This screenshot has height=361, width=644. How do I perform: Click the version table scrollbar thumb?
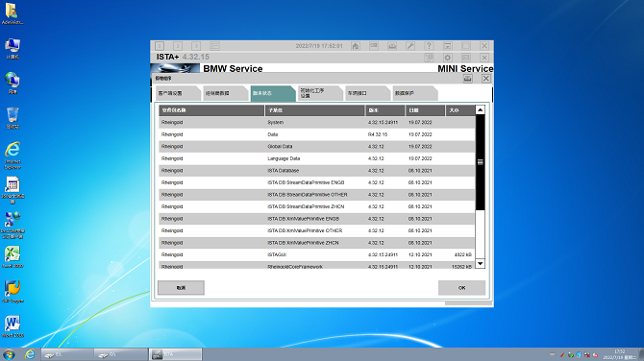pos(481,162)
